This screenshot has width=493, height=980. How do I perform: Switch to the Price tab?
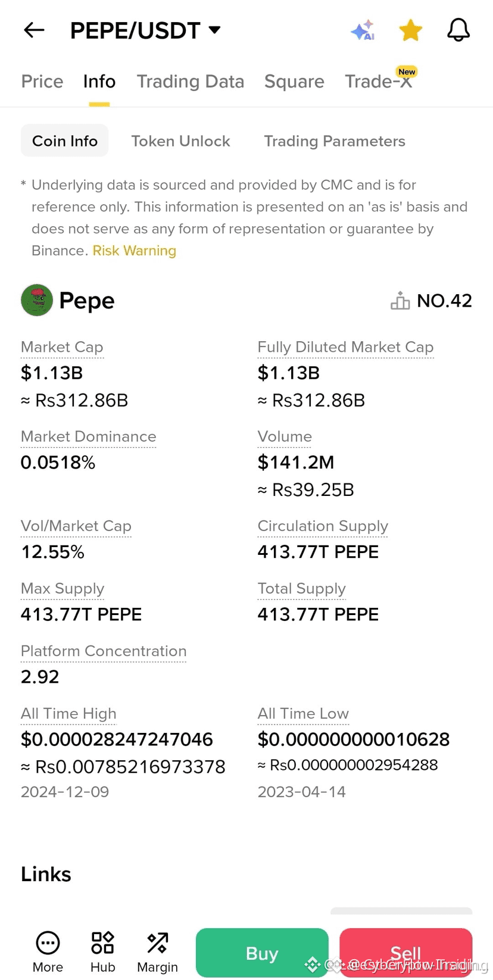pos(42,81)
